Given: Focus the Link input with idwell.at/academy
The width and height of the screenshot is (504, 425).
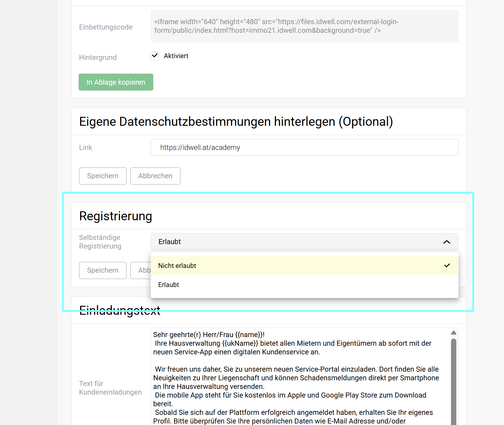Looking at the screenshot, I should pyautogui.click(x=304, y=148).
